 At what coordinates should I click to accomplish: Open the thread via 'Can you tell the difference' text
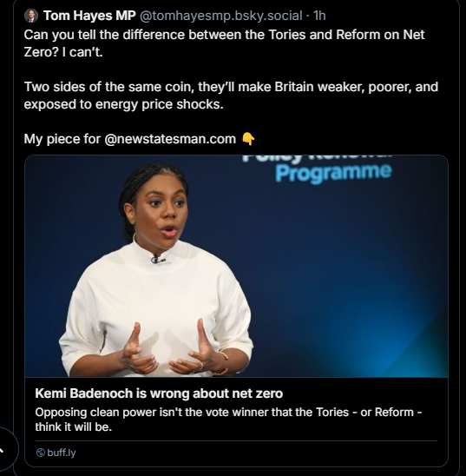[224, 43]
